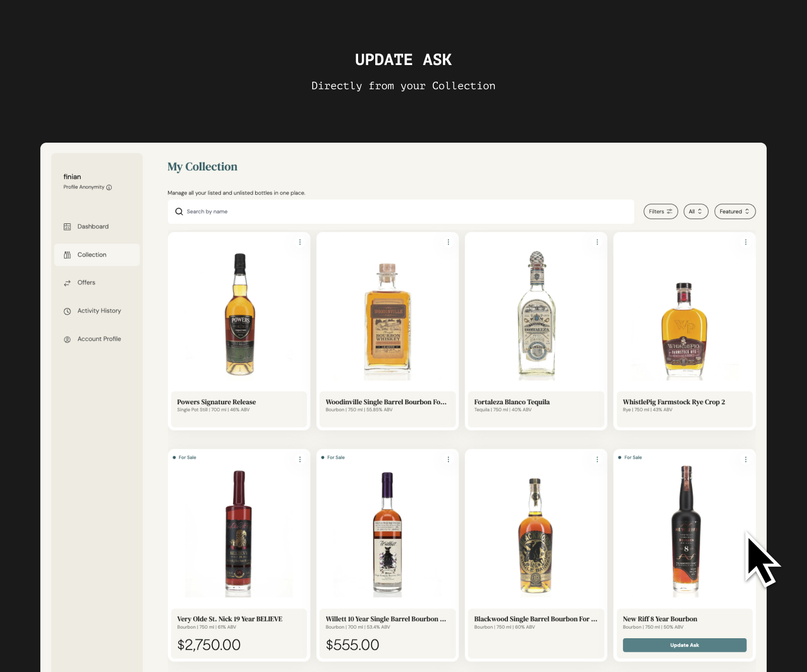This screenshot has height=672, width=807.
Task: Open options menu on Very Olde St. Nick card
Action: pos(300,460)
